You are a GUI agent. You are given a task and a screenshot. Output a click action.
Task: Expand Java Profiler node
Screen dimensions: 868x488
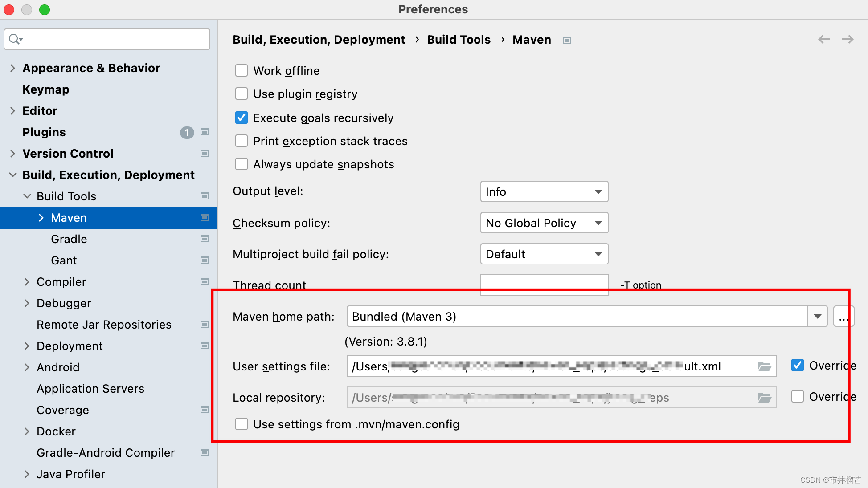click(x=27, y=474)
